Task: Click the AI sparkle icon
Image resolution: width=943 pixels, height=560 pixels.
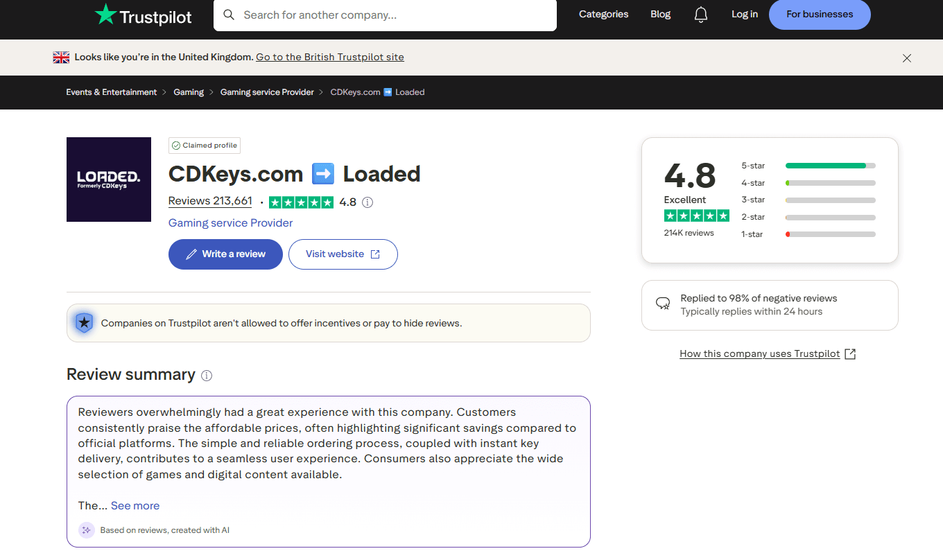Action: [86, 530]
